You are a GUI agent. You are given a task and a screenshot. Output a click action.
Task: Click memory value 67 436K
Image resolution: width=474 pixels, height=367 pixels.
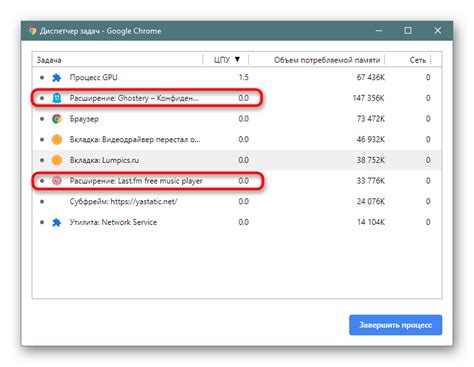(371, 77)
